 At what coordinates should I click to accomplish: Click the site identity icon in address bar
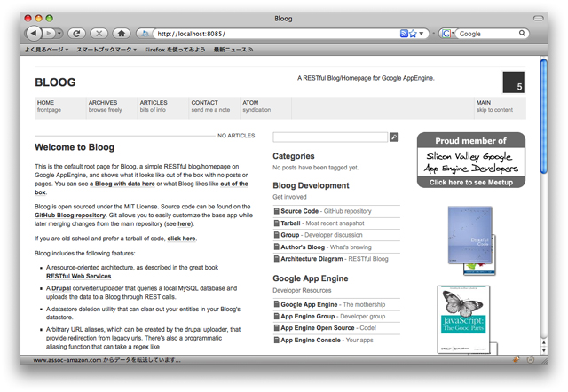(x=146, y=34)
